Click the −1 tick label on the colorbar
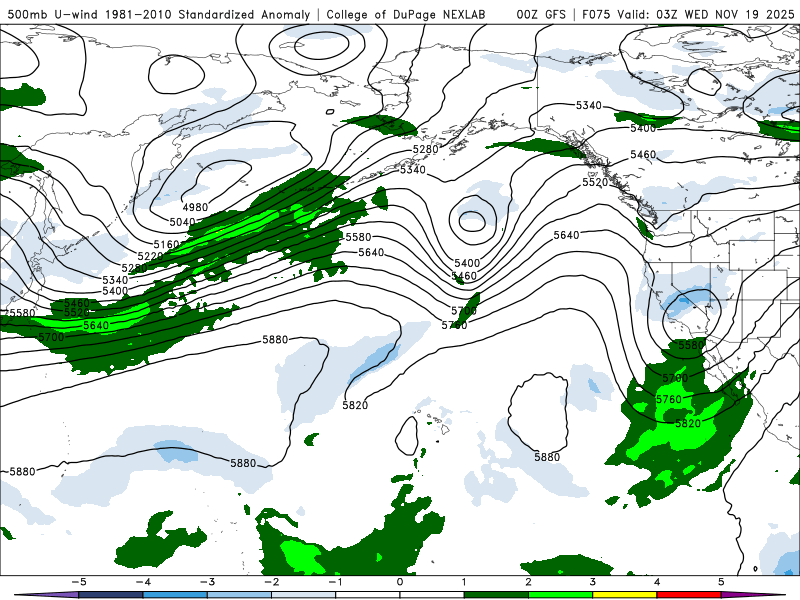This screenshot has height=600, width=800. point(336,582)
